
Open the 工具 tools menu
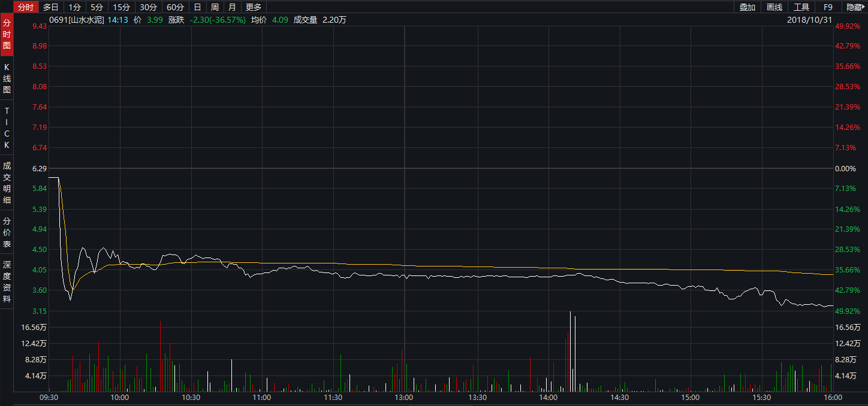point(801,7)
